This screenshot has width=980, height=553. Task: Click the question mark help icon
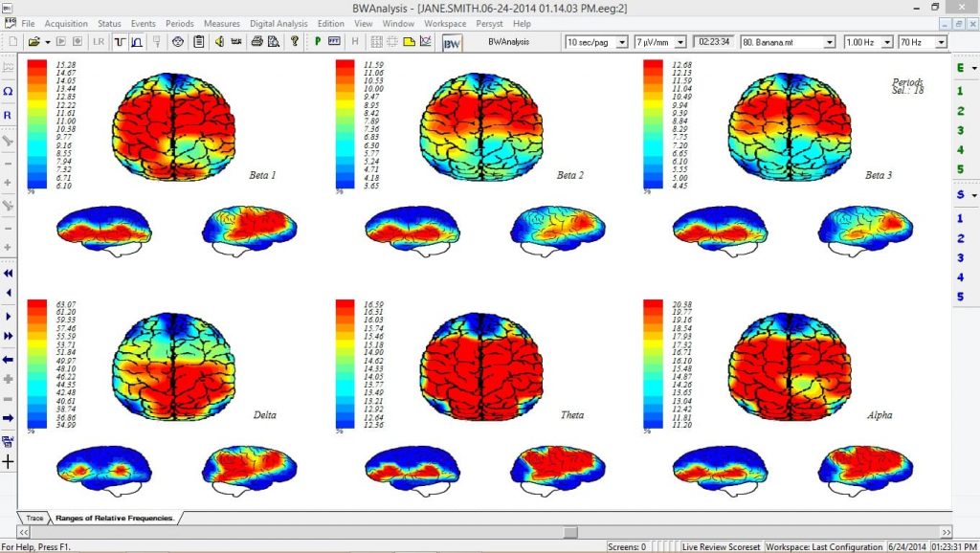pyautogui.click(x=295, y=42)
